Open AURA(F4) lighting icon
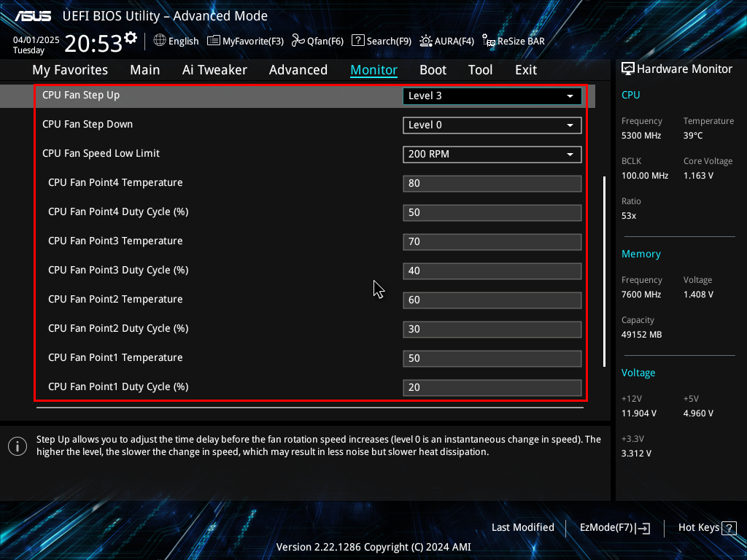Image resolution: width=747 pixels, height=560 pixels. [426, 41]
